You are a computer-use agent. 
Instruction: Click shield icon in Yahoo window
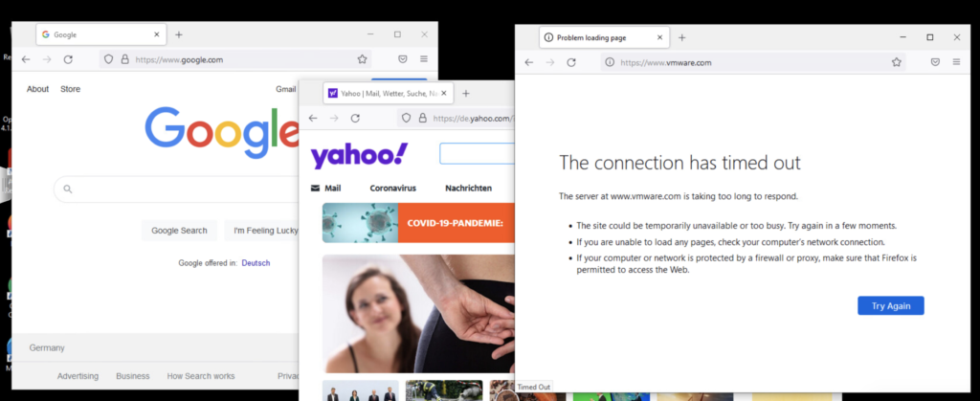click(406, 118)
